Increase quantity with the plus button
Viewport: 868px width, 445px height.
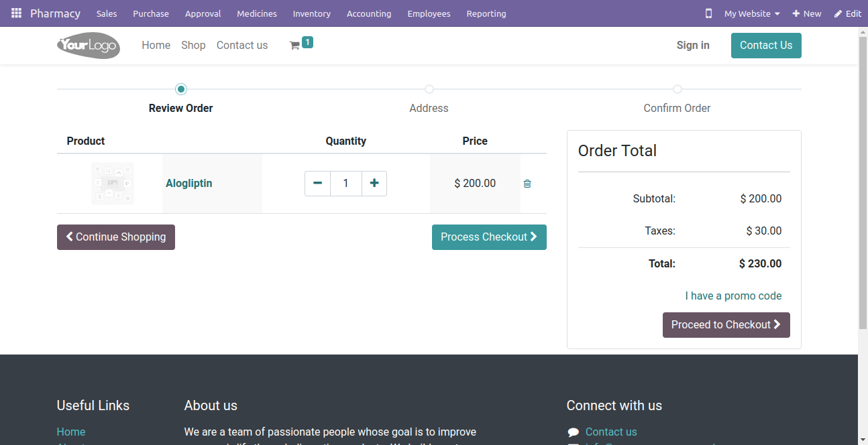point(374,183)
